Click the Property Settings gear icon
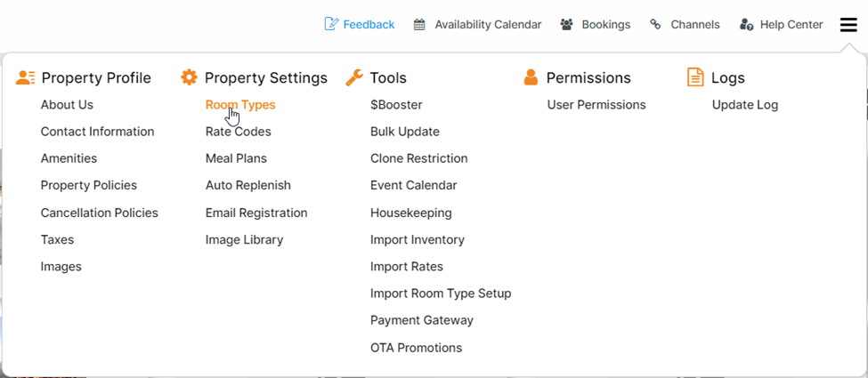 [189, 77]
